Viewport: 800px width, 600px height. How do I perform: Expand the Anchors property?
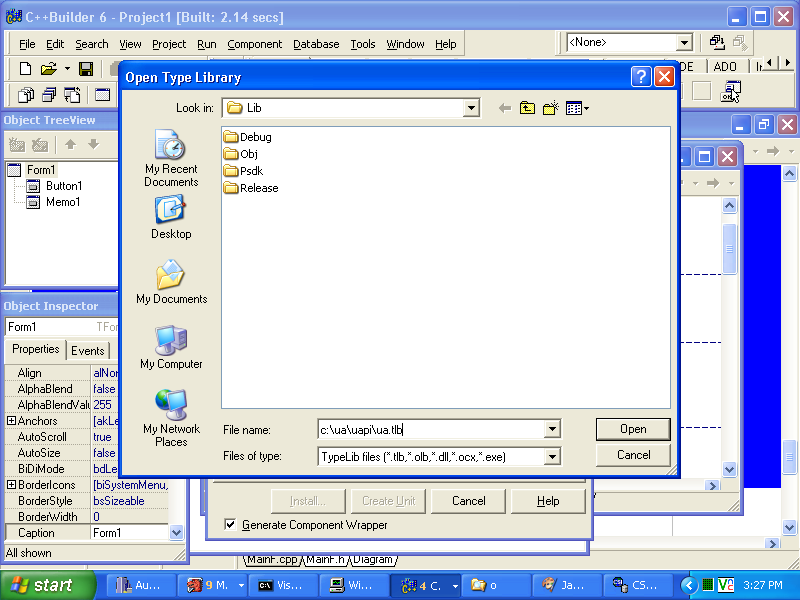coord(11,421)
